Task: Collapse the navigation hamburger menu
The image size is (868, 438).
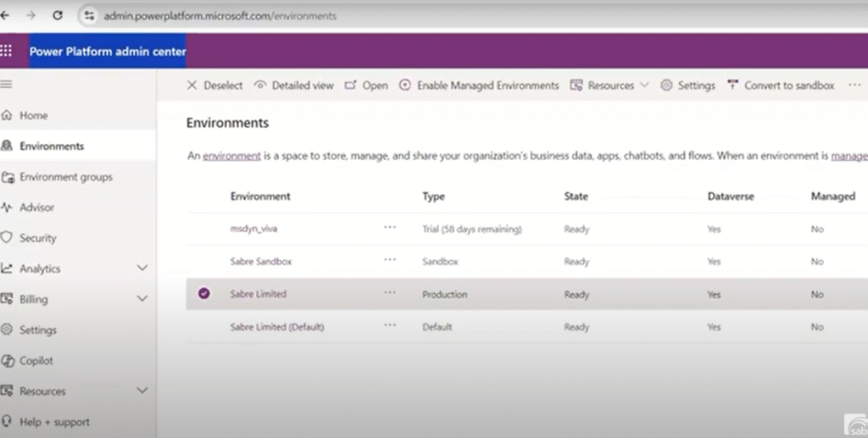Action: pos(7,85)
